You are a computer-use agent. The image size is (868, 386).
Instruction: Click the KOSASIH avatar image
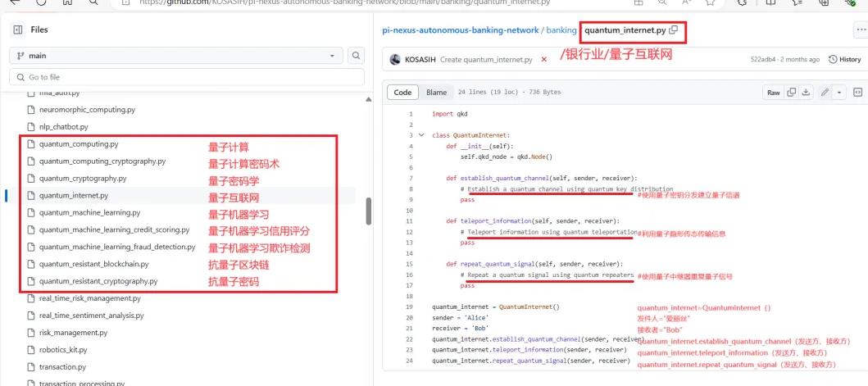coord(395,59)
